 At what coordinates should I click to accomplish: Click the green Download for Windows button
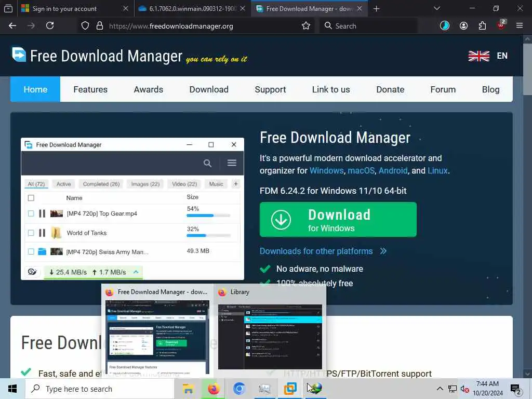pos(338,220)
